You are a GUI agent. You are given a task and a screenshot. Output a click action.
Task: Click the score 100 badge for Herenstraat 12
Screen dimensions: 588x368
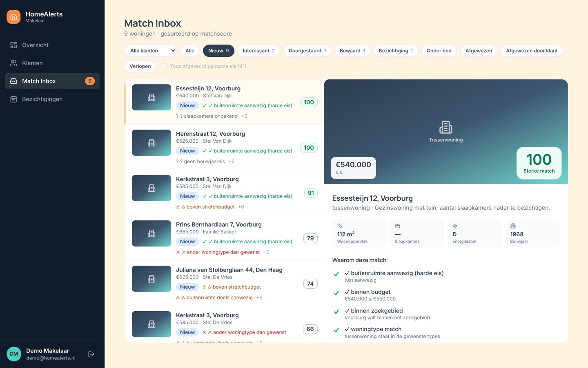309,148
